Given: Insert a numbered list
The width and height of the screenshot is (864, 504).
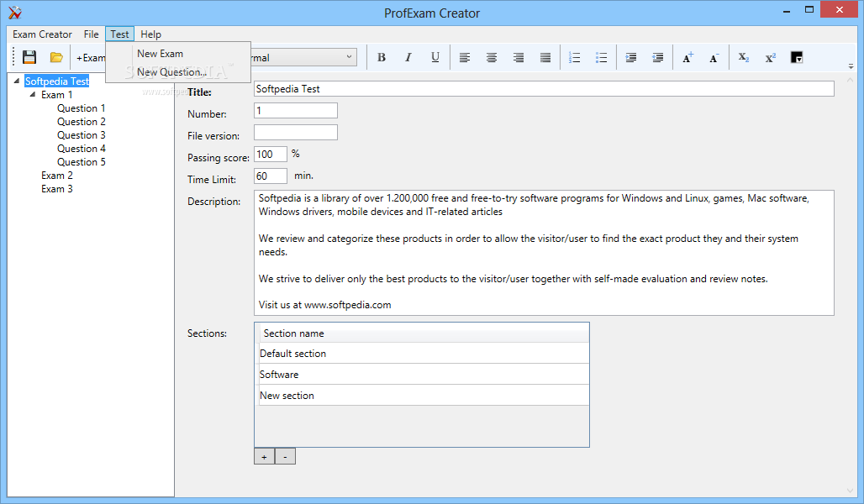Looking at the screenshot, I should [575, 57].
